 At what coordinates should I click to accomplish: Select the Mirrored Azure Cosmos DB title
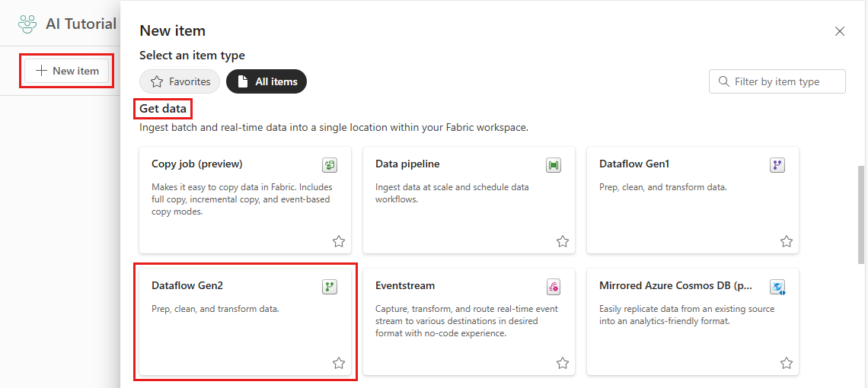point(676,285)
